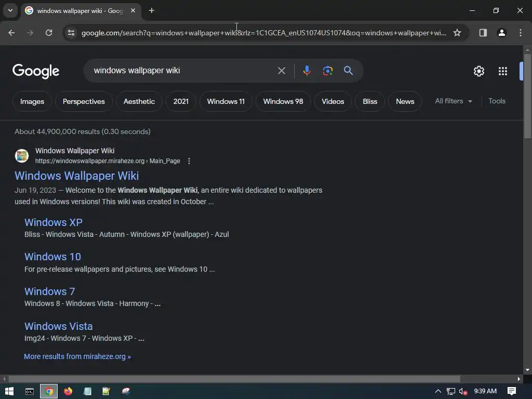Open the Windows 10 sitelink
532x399 pixels.
click(52, 257)
